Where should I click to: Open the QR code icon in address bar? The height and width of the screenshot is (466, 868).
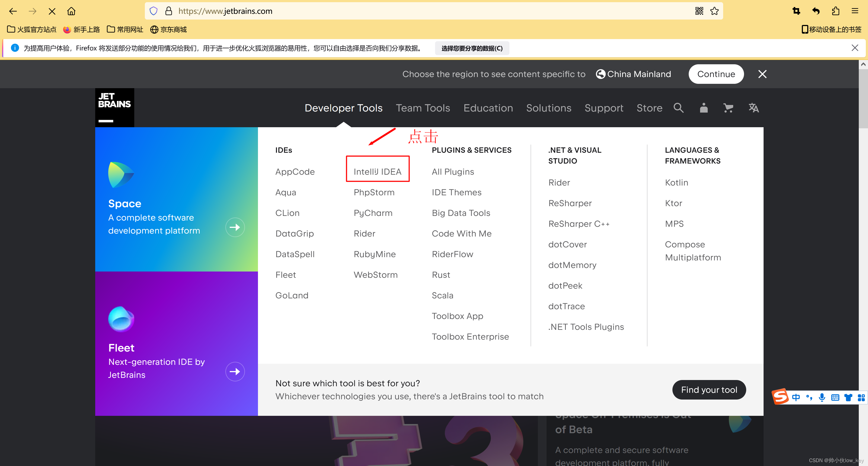[x=699, y=11]
